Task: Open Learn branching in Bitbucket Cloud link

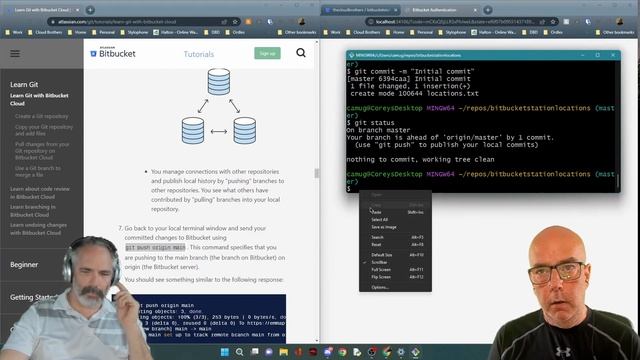Action: 33,211
